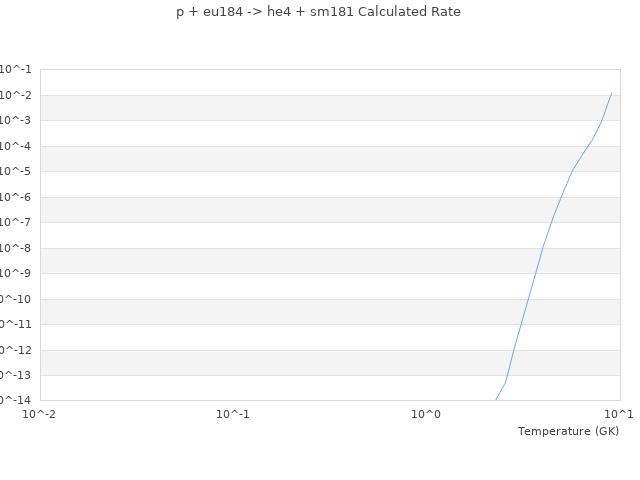
Task: Click the 10^-6 y-axis tick label
Action: point(15,197)
